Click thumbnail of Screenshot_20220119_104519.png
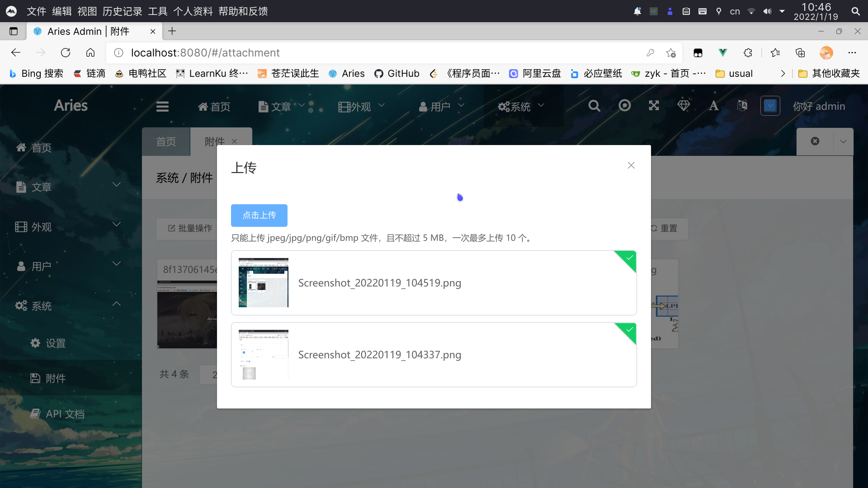Image resolution: width=868 pixels, height=488 pixels. [264, 283]
